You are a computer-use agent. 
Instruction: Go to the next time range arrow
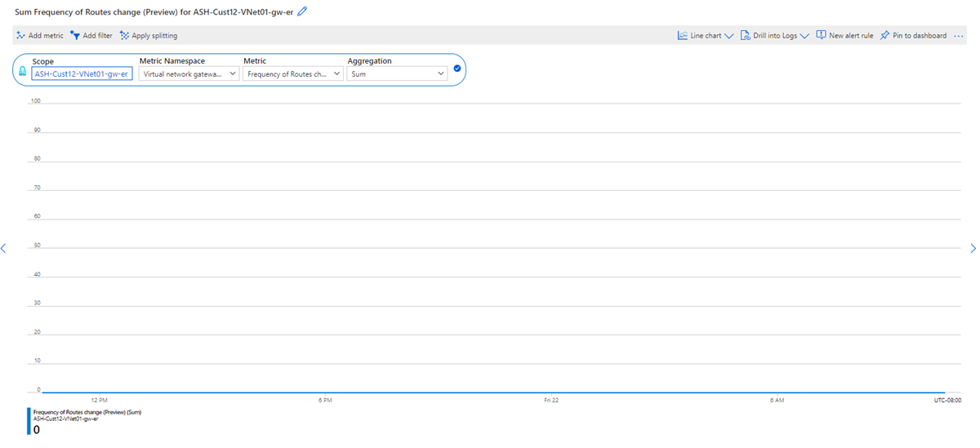[973, 248]
